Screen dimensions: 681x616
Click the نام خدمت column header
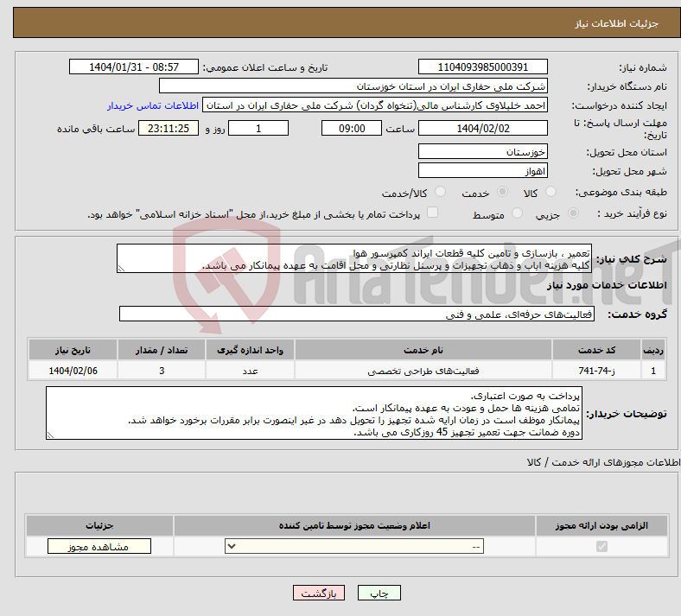point(423,350)
